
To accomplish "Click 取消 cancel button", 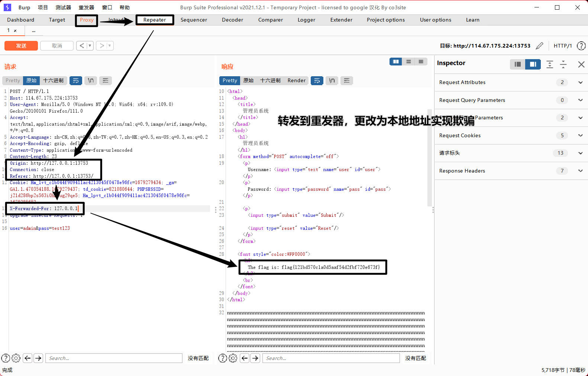I will [57, 46].
